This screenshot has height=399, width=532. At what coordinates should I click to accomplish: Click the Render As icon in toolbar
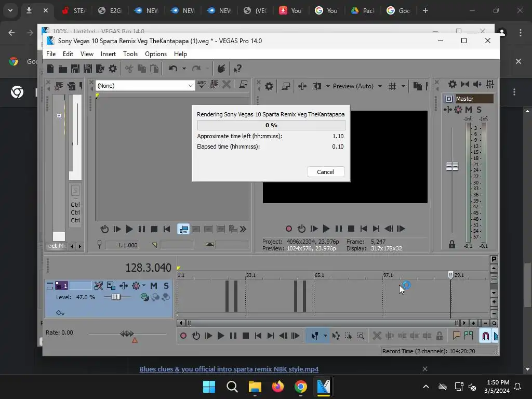click(x=100, y=69)
